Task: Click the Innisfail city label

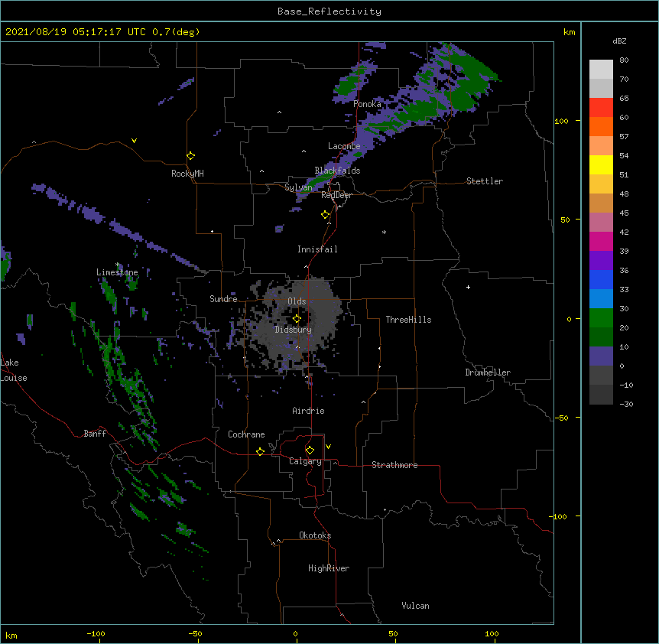Action: pos(317,249)
